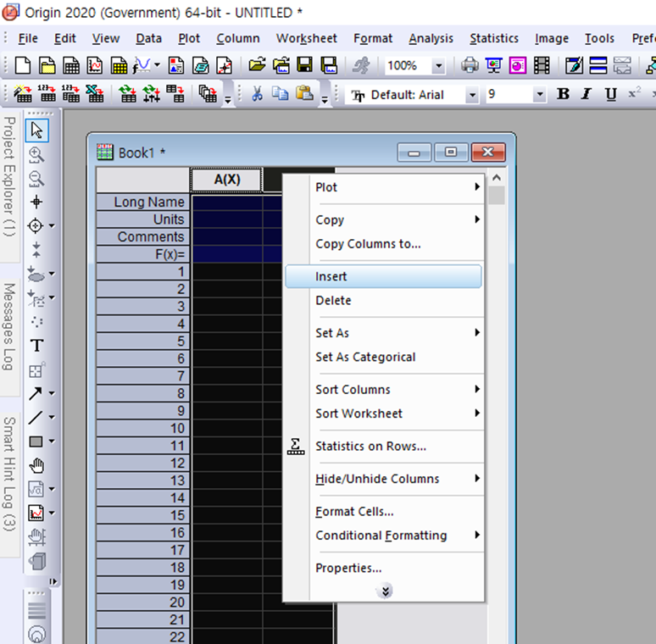
Task: Select the Pointer tool
Action: click(36, 130)
